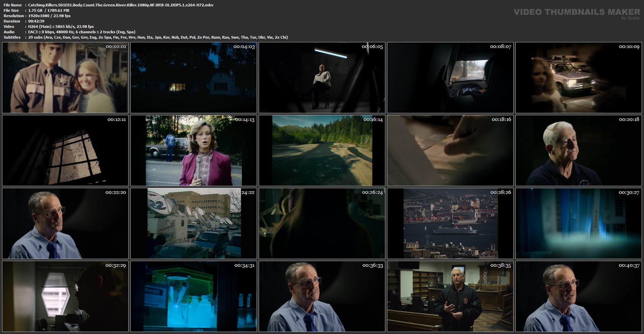
Task: Select the thumbnail at 00:30:27
Action: point(578,223)
